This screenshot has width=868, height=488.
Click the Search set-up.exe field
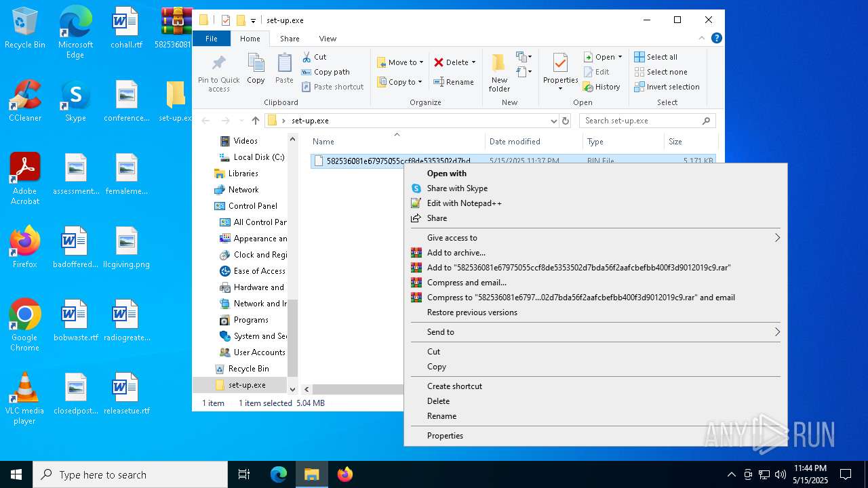pos(648,121)
